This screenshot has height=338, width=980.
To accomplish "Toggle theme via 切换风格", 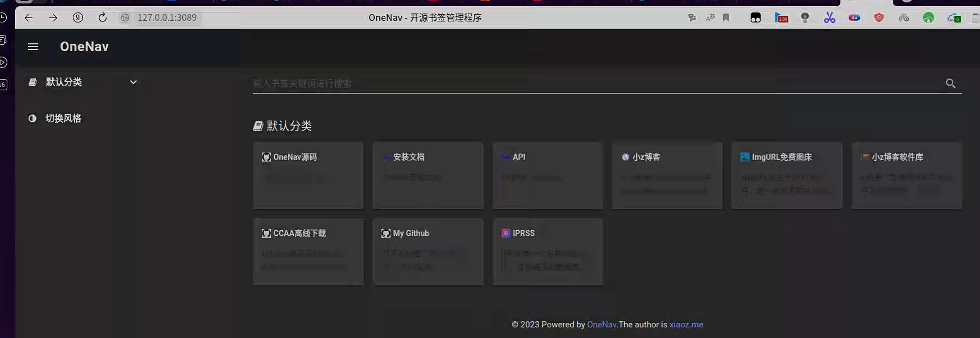I will 63,118.
